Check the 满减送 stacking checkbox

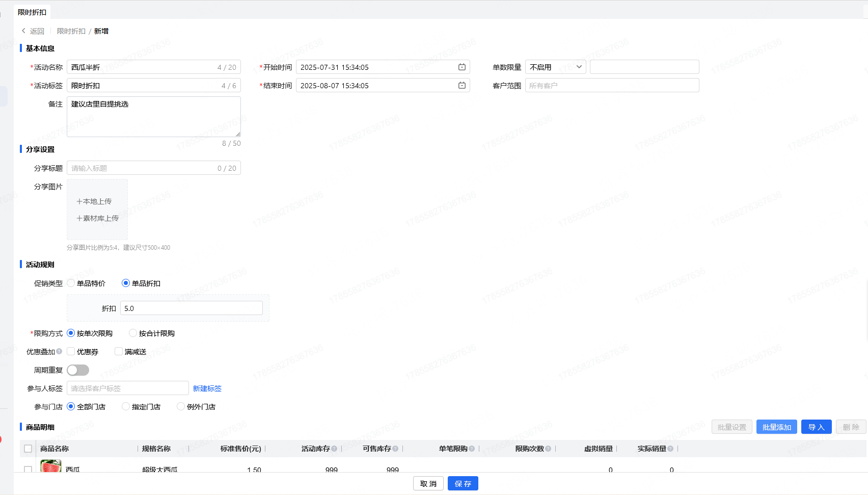[119, 351]
